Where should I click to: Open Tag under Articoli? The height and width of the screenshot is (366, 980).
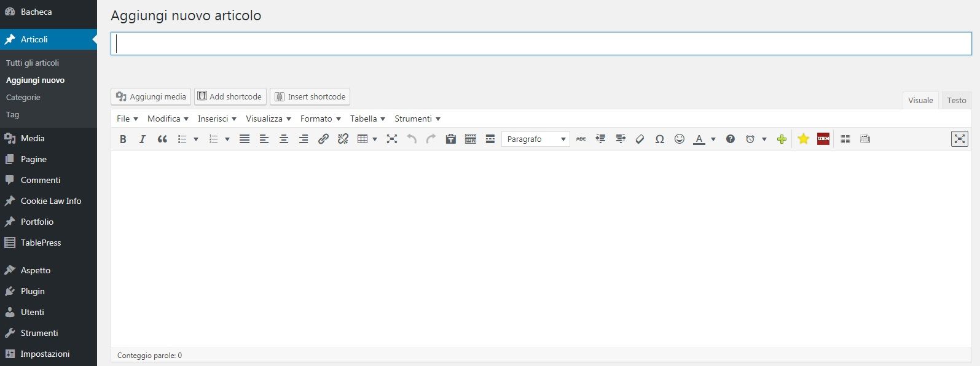(x=12, y=114)
